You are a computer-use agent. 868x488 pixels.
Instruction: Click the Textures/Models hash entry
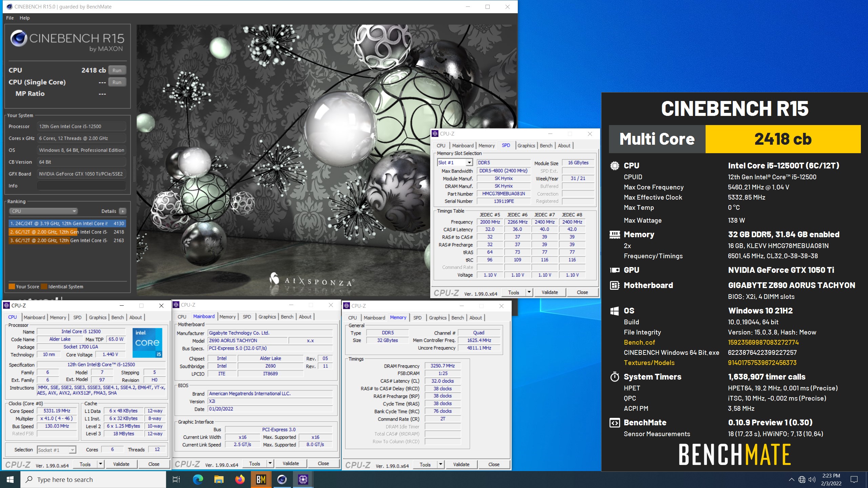pyautogui.click(x=762, y=363)
